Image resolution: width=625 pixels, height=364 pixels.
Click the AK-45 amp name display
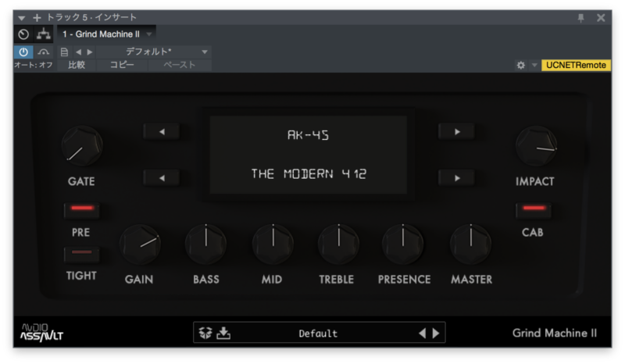(308, 135)
